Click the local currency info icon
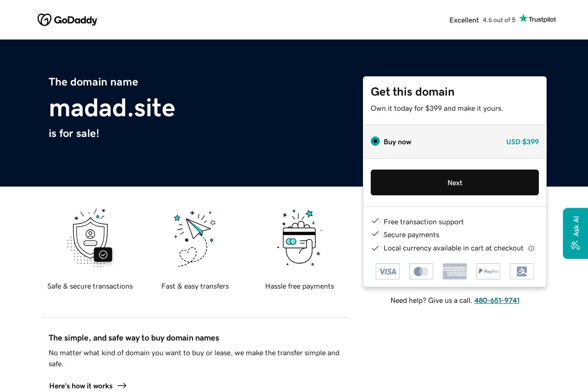588x392 pixels. coord(531,249)
